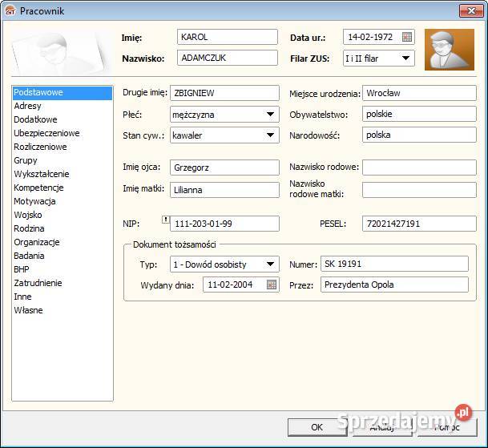Expand the Stan cyw. dropdown
Image resolution: width=488 pixels, height=448 pixels.
[271, 135]
